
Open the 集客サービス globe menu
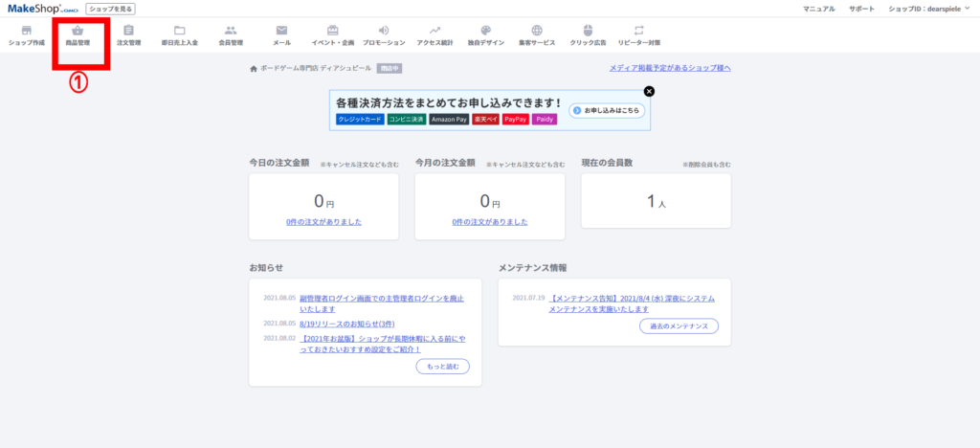[x=537, y=35]
